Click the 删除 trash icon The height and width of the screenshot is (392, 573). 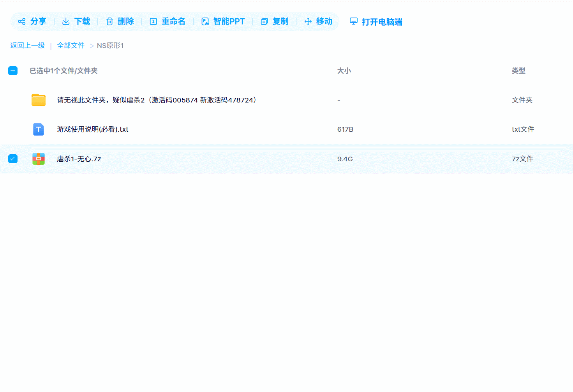point(109,21)
